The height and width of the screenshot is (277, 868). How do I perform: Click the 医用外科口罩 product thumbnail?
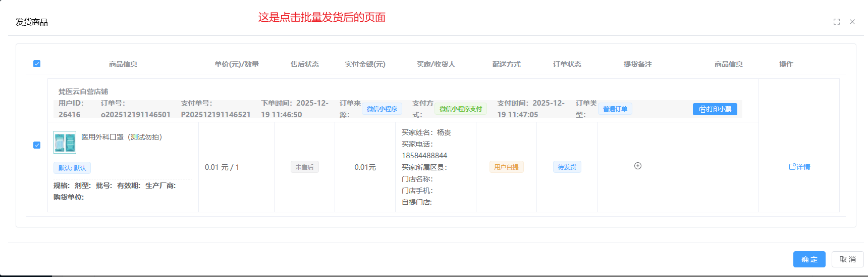(65, 143)
